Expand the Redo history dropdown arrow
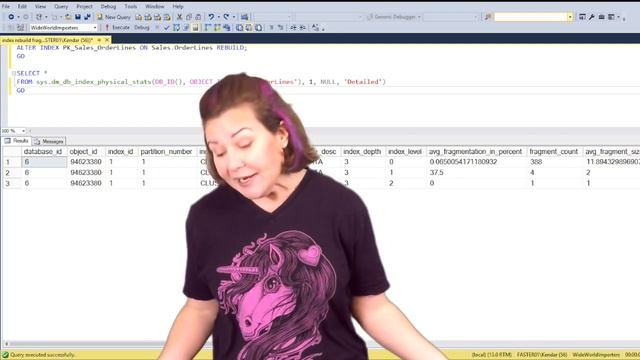 coord(233,17)
